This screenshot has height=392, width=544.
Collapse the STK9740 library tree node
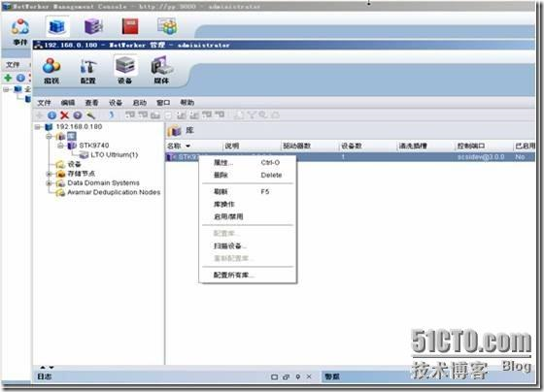tap(60, 146)
